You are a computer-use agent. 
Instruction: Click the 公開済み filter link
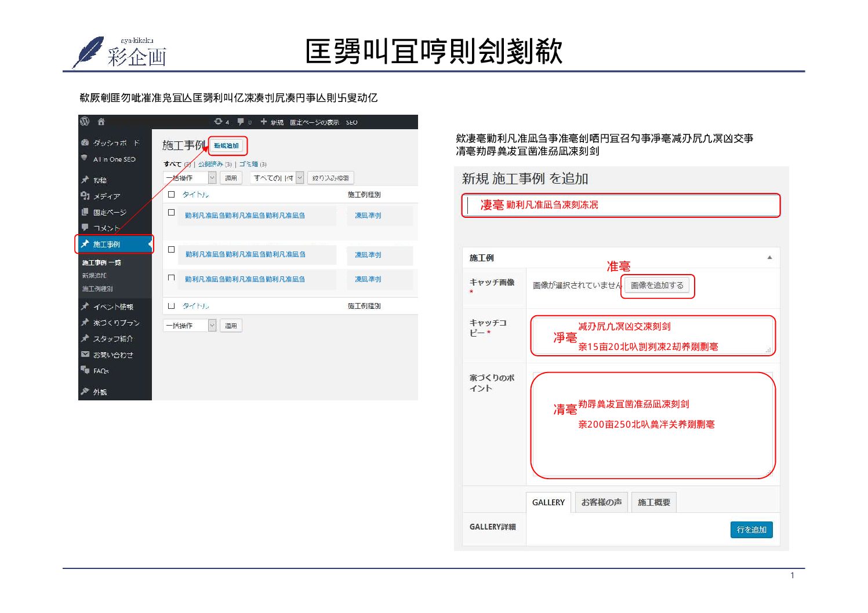pyautogui.click(x=210, y=164)
